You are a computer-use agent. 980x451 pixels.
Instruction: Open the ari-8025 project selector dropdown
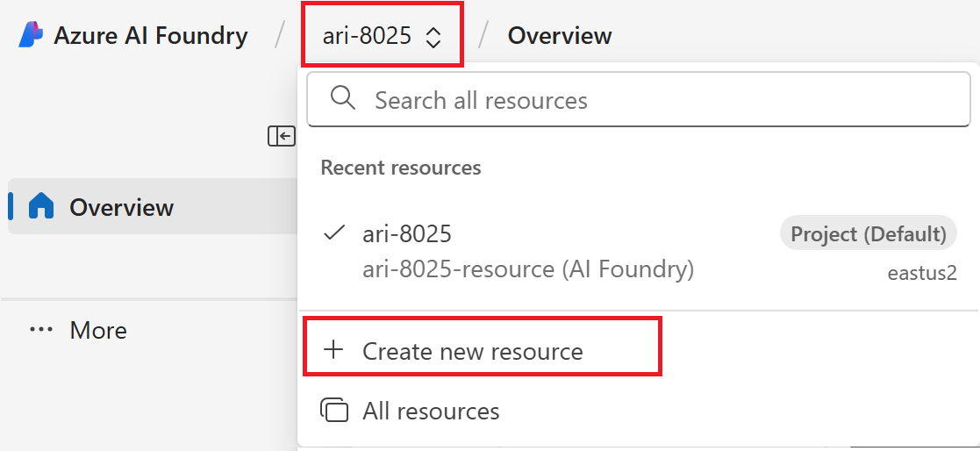coord(381,36)
